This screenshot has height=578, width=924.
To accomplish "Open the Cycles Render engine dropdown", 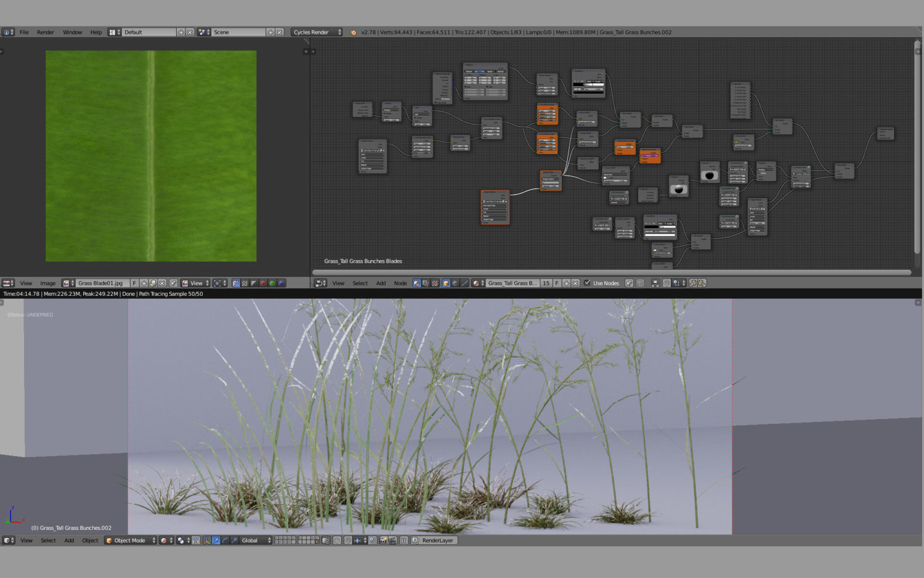I will pyautogui.click(x=316, y=31).
